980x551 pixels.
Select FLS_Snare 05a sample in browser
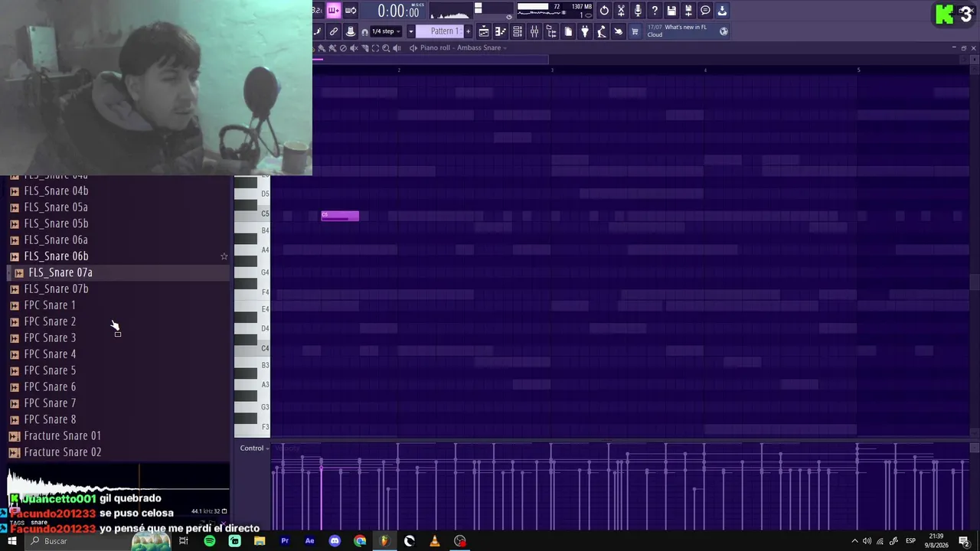tap(56, 207)
